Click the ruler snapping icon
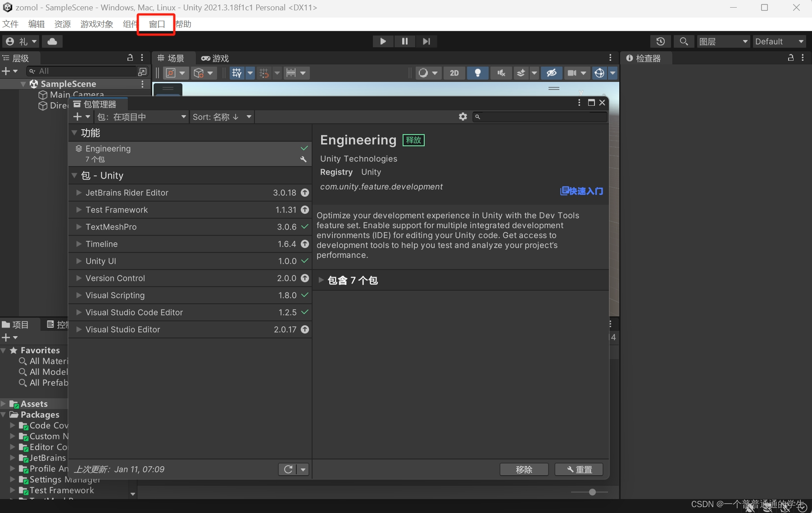 (291, 73)
